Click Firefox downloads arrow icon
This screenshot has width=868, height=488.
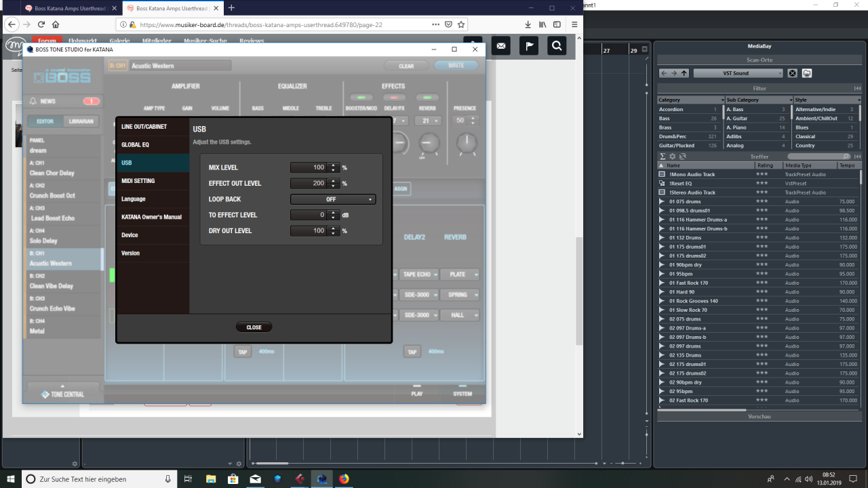point(528,24)
